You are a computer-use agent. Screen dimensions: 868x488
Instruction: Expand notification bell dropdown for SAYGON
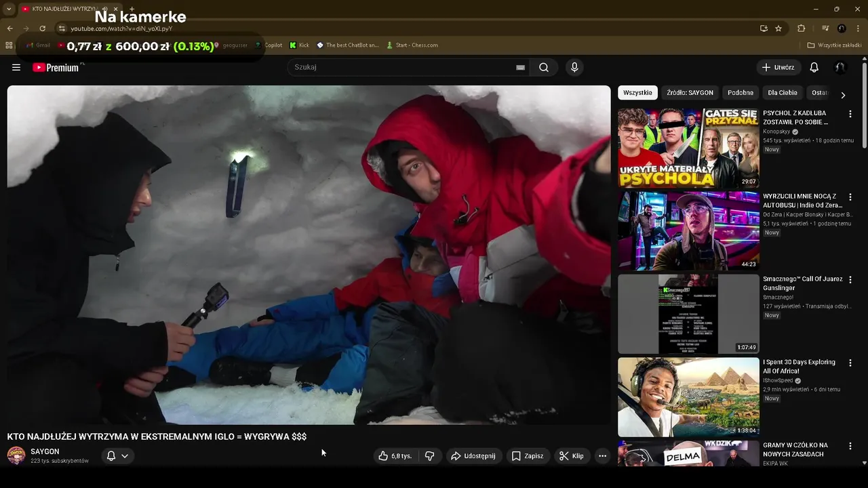coord(125,456)
